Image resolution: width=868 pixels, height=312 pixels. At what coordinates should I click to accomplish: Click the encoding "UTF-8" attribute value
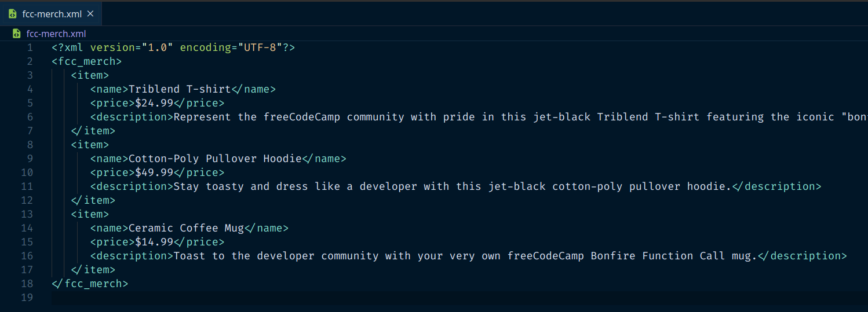[260, 47]
